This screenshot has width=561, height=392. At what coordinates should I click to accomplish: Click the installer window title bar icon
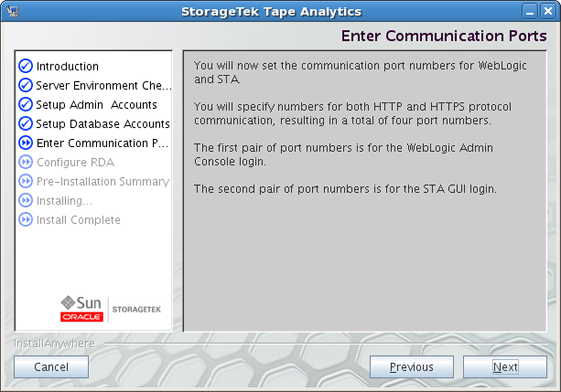[x=12, y=11]
